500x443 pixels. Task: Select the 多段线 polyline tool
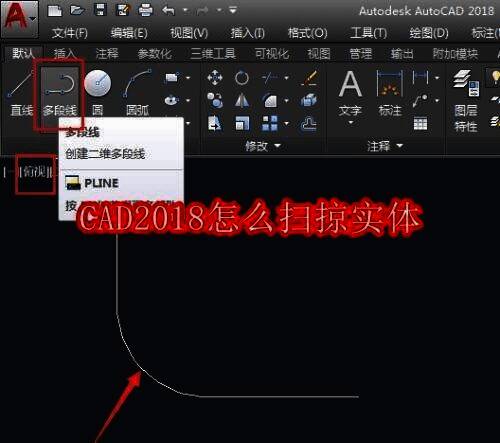point(60,94)
